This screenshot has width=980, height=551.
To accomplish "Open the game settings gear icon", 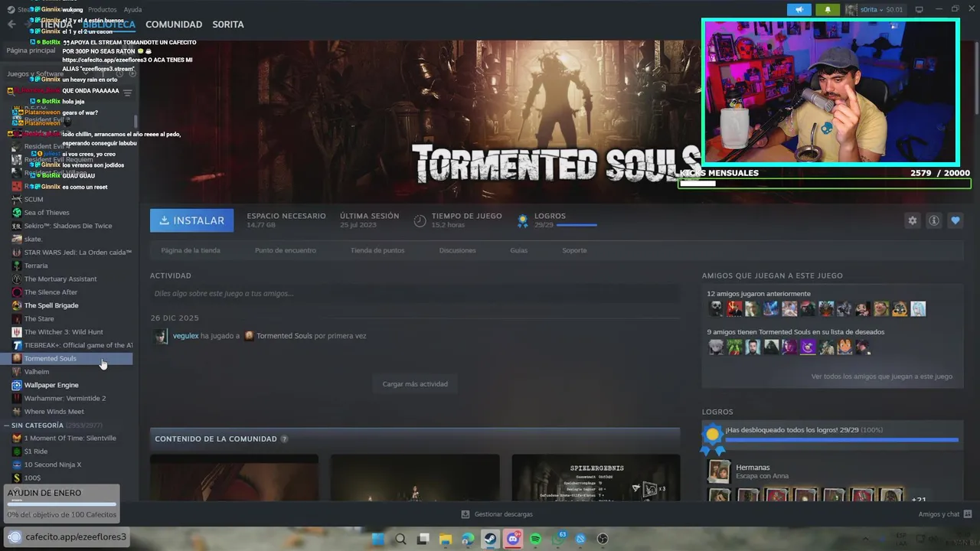I will [912, 220].
